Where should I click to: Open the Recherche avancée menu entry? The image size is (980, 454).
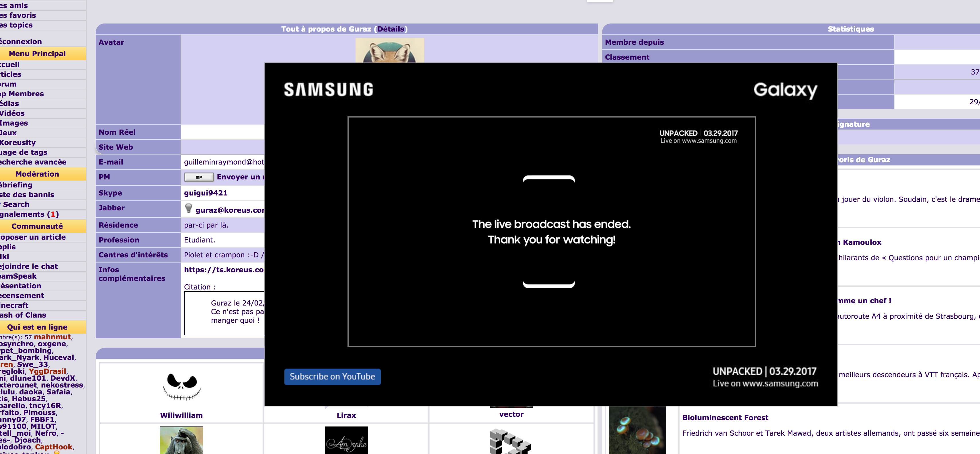[x=33, y=162]
